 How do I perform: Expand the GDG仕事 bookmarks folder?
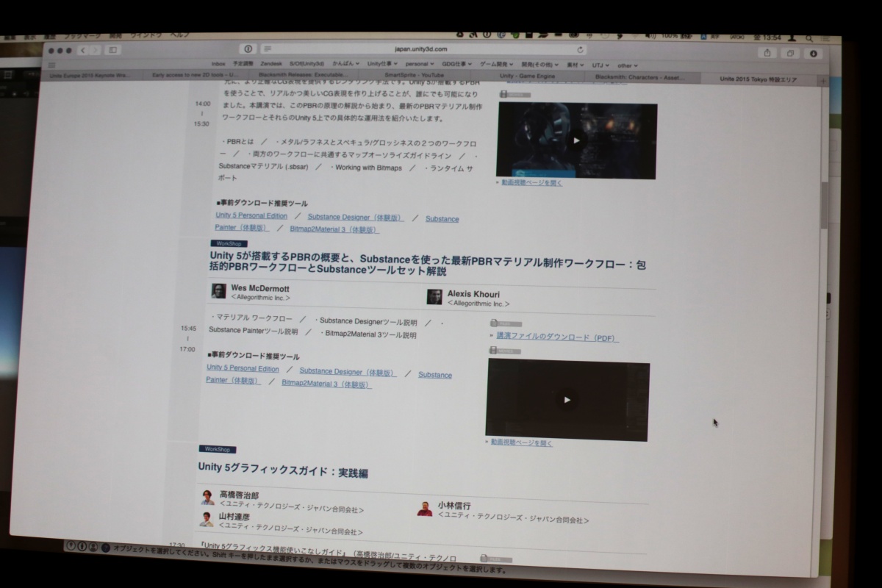pos(457,65)
